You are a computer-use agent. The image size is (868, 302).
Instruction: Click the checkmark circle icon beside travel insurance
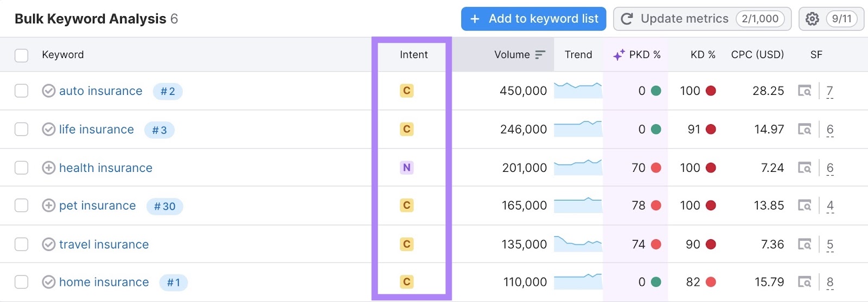pos(49,245)
